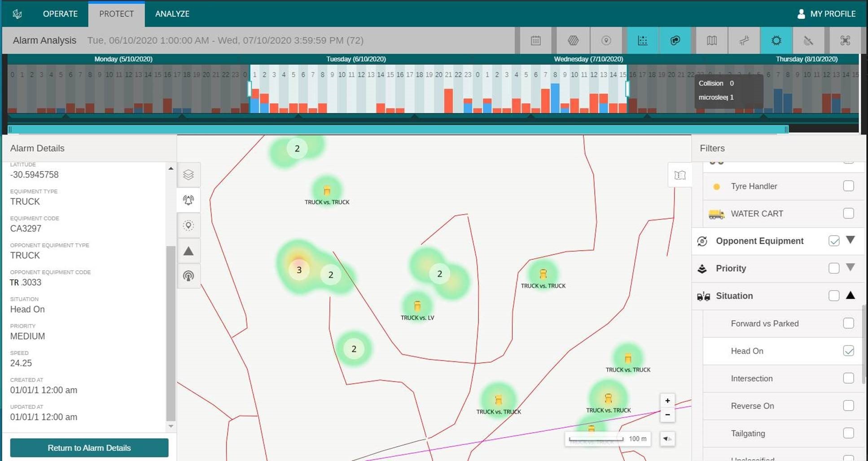Click the map location pin tool
Viewport: 868px width, 461px height.
pyautogui.click(x=189, y=225)
